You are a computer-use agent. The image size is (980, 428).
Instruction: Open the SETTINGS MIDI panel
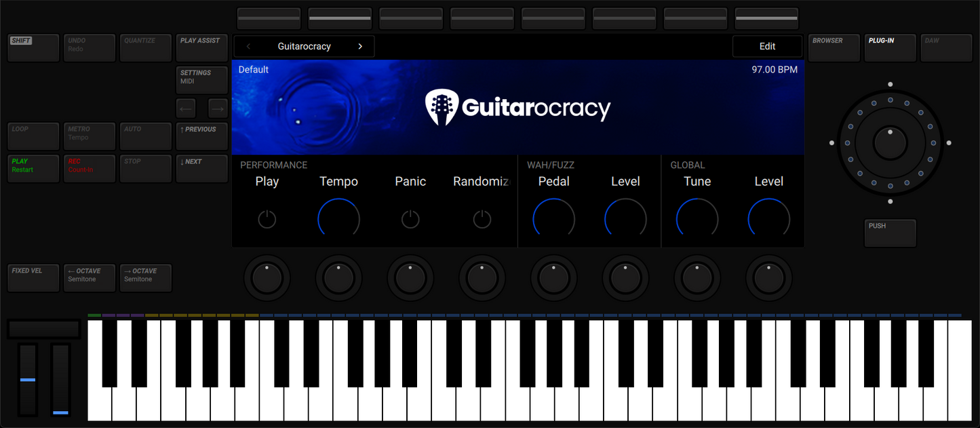point(201,79)
